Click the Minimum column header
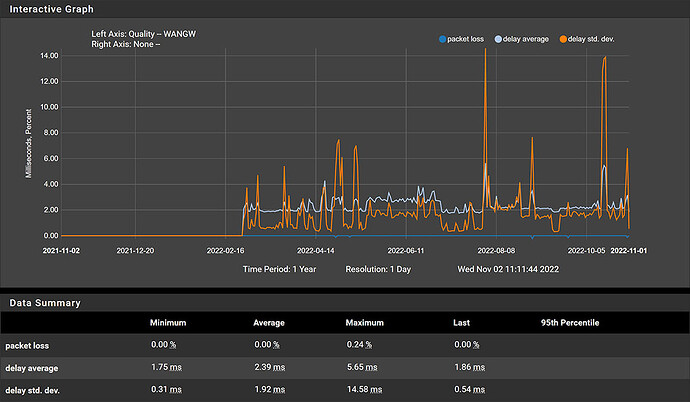This screenshot has width=690, height=402. 168,323
